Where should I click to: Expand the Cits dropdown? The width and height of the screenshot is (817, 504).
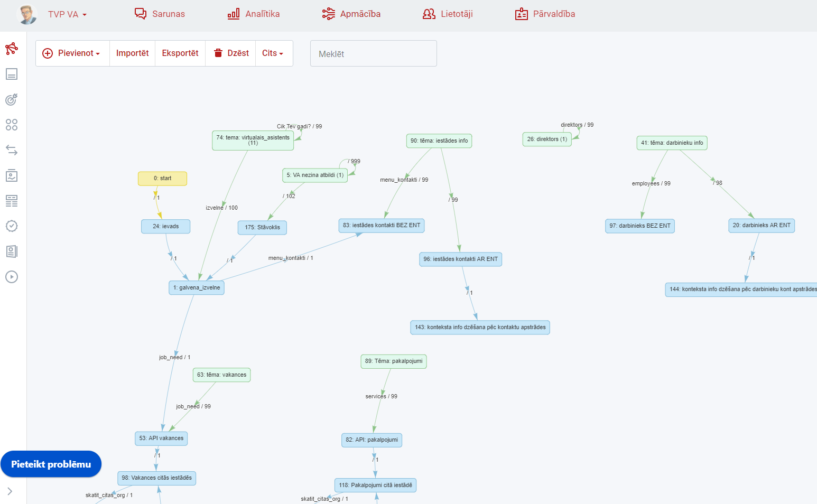(x=273, y=53)
